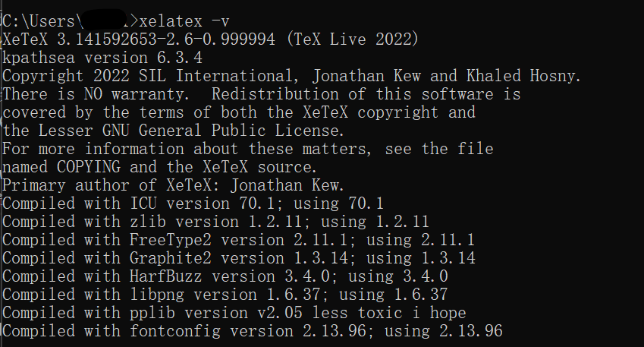Click the "kpathsea version 6.3.4" line

click(102, 57)
